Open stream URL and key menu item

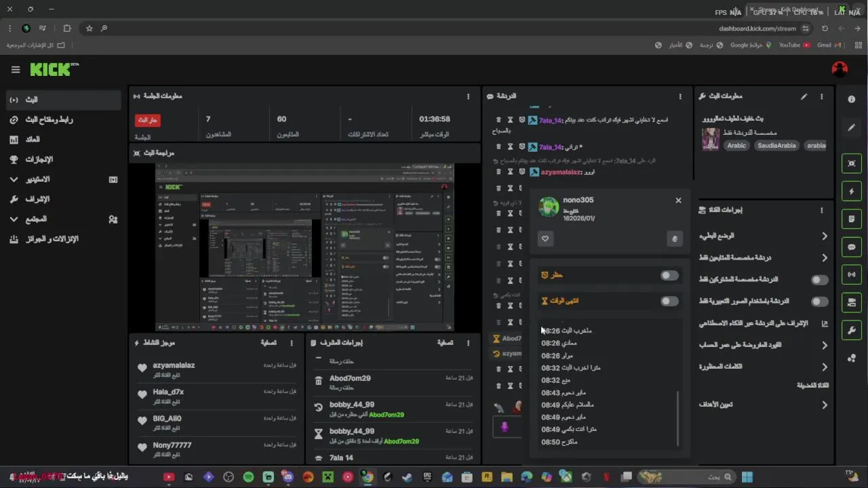64,120
